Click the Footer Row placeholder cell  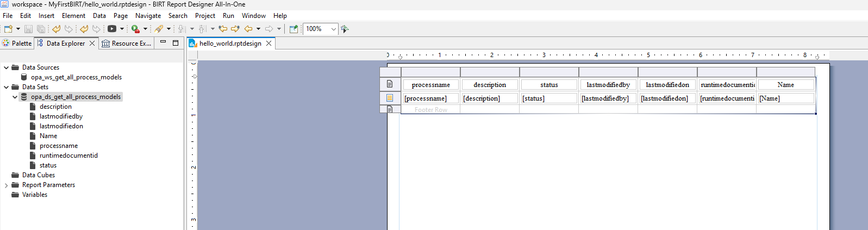point(430,109)
